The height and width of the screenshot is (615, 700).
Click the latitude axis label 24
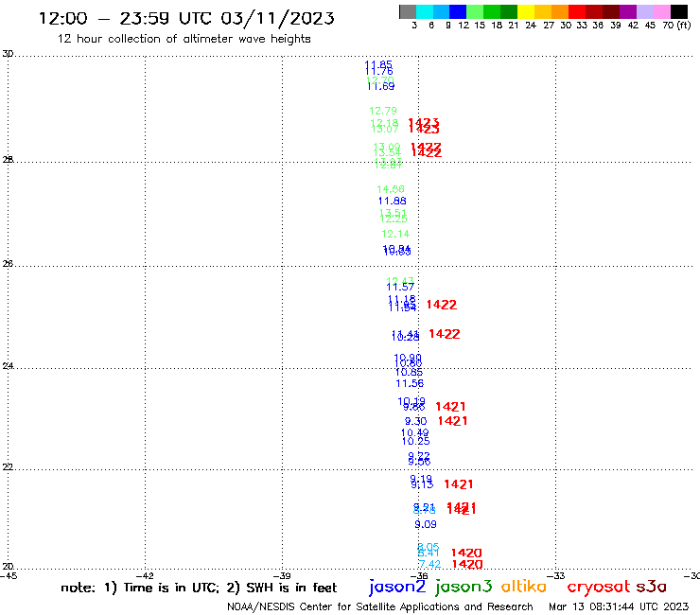[8, 366]
